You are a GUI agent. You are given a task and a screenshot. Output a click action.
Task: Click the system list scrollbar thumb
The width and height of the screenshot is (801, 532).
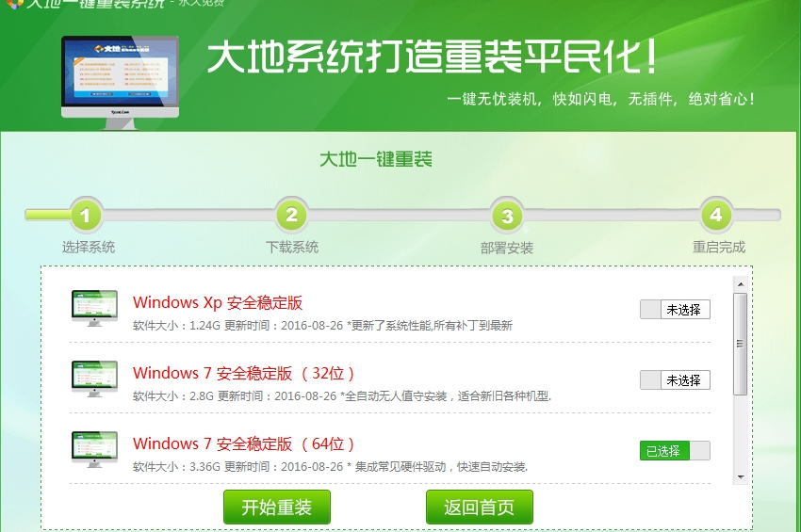coord(740,344)
